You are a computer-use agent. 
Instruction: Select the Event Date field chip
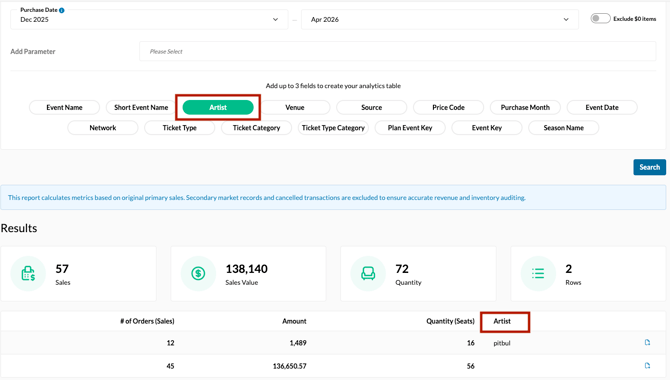(602, 107)
